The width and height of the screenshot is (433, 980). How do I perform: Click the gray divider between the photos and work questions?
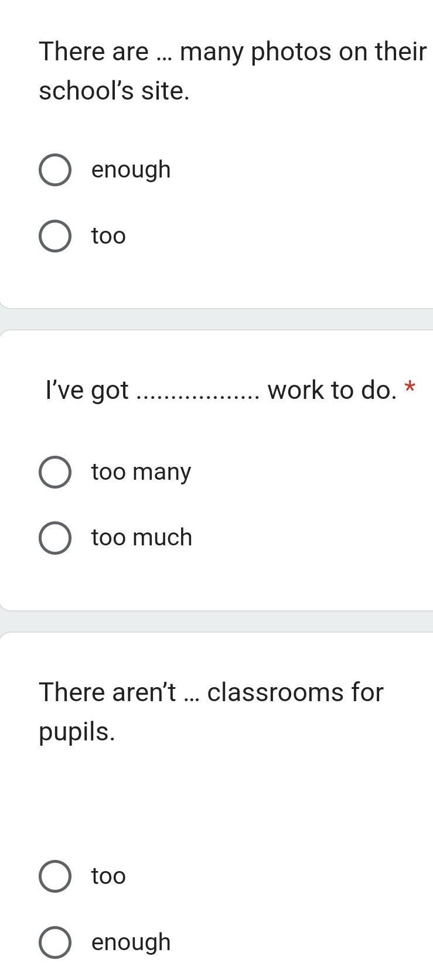pos(217,319)
